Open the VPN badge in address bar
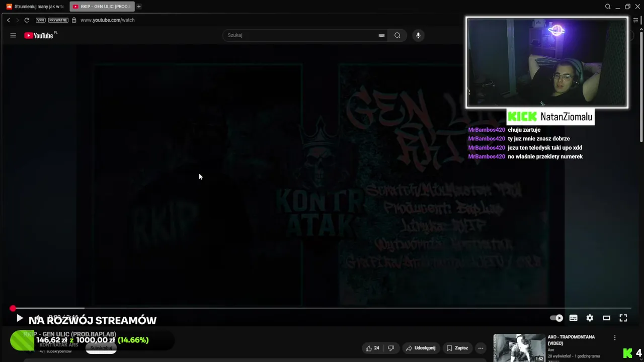Viewport: 644px width, 362px height. (41, 20)
